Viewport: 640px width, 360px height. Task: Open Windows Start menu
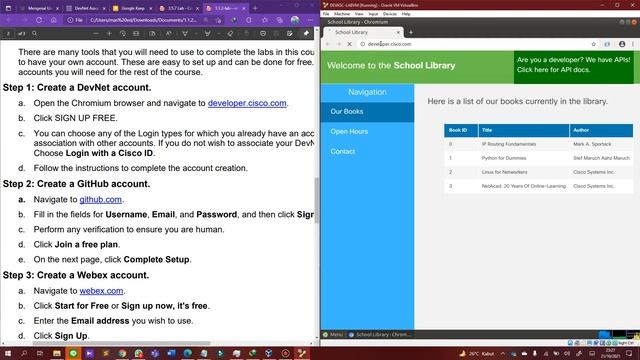click(x=8, y=353)
